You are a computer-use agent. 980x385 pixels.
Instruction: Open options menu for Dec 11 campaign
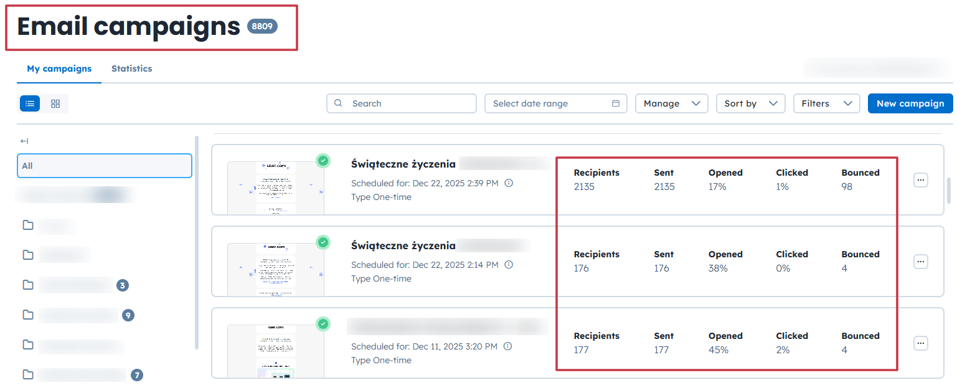tap(920, 343)
